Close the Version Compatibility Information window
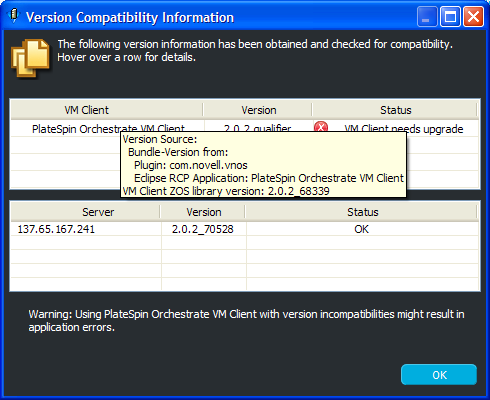 tap(473, 17)
